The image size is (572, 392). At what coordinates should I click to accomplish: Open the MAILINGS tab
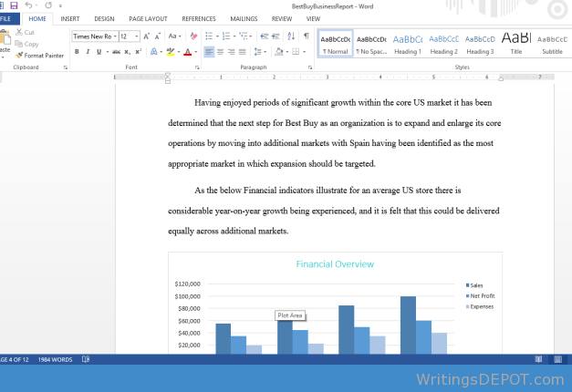click(244, 19)
